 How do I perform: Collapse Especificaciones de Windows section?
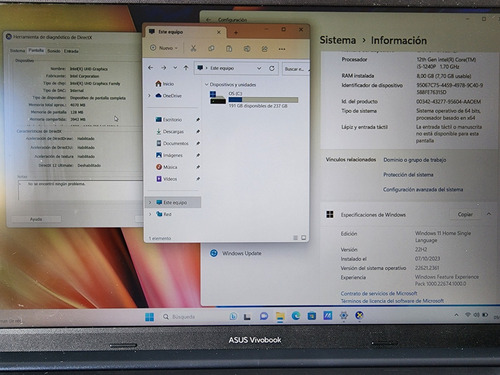click(489, 214)
